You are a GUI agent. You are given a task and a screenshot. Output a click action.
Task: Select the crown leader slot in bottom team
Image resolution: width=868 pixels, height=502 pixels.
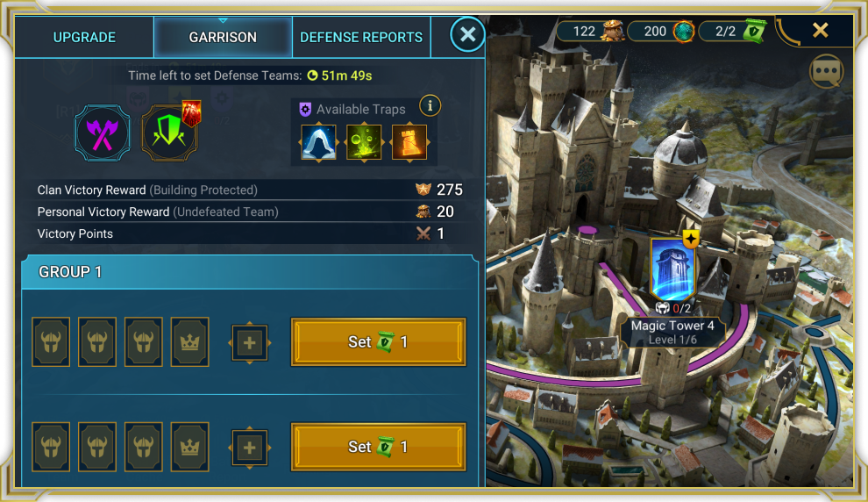coord(190,447)
